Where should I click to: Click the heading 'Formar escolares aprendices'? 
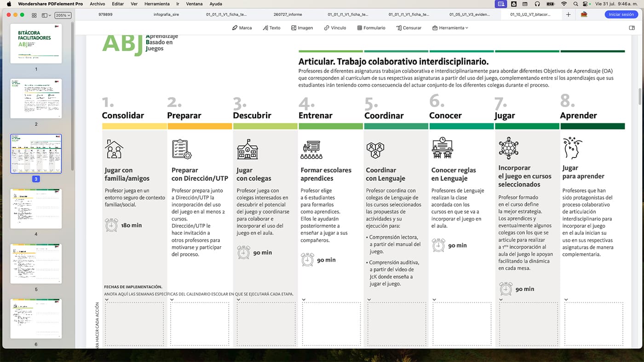(326, 174)
